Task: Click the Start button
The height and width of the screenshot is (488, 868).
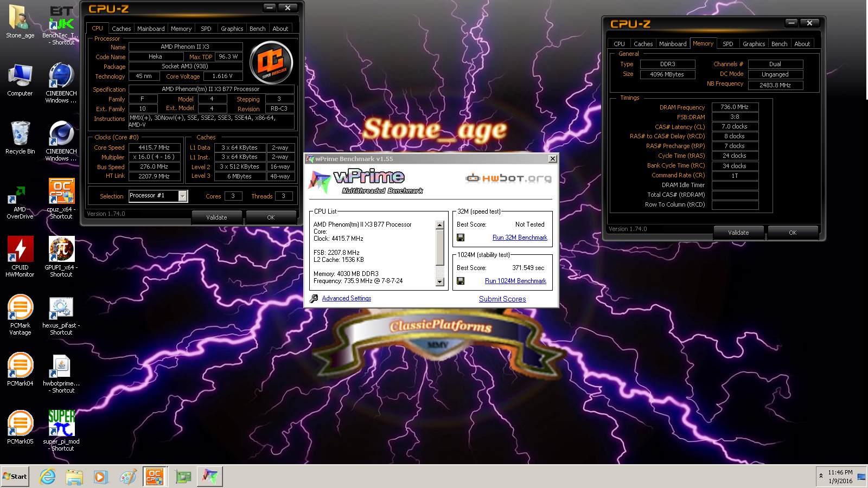Action: click(15, 477)
